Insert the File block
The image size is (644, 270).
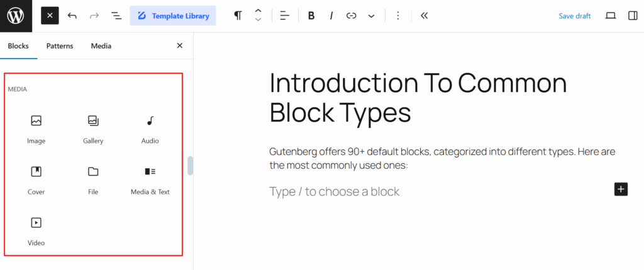tap(93, 181)
